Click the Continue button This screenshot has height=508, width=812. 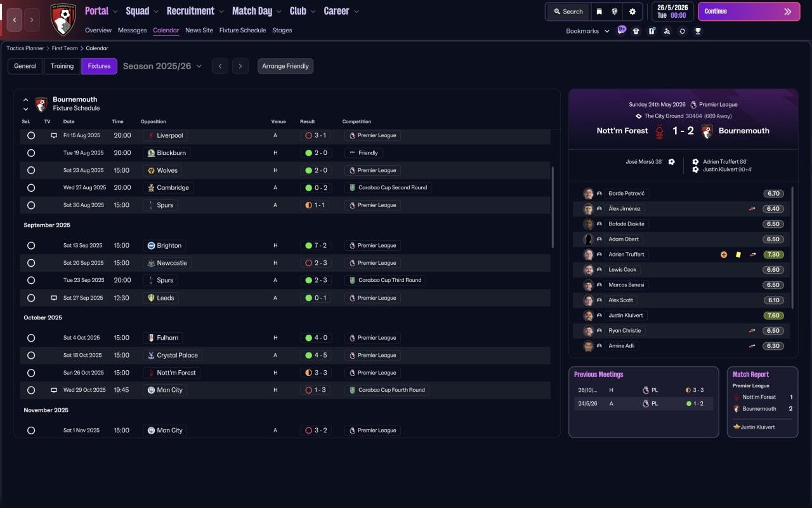point(749,11)
